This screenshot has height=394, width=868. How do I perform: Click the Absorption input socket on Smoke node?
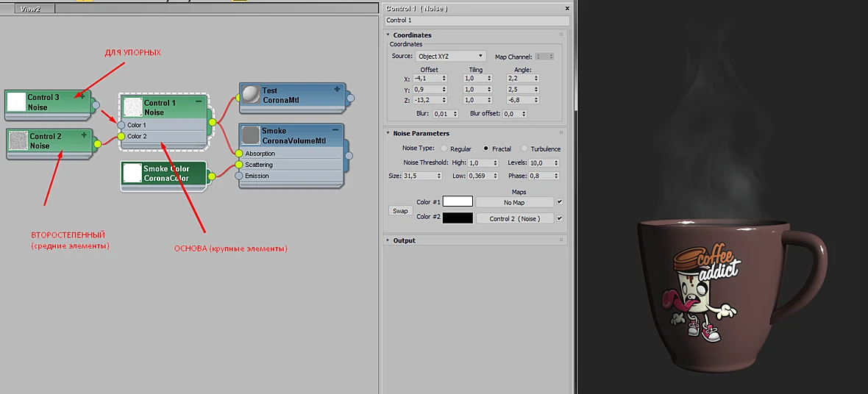pyautogui.click(x=238, y=154)
